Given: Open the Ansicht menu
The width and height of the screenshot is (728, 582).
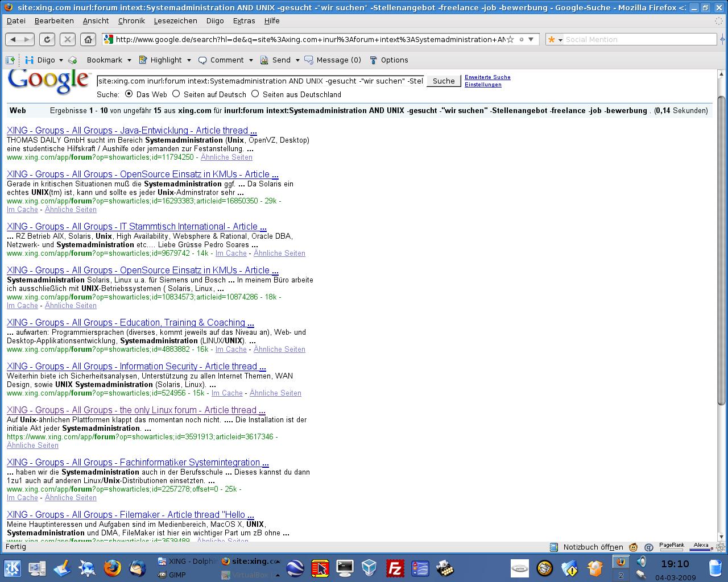Looking at the screenshot, I should click(x=96, y=20).
